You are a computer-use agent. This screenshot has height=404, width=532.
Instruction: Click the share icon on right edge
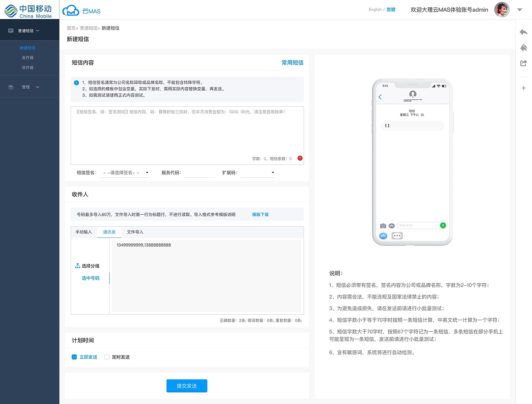click(523, 63)
